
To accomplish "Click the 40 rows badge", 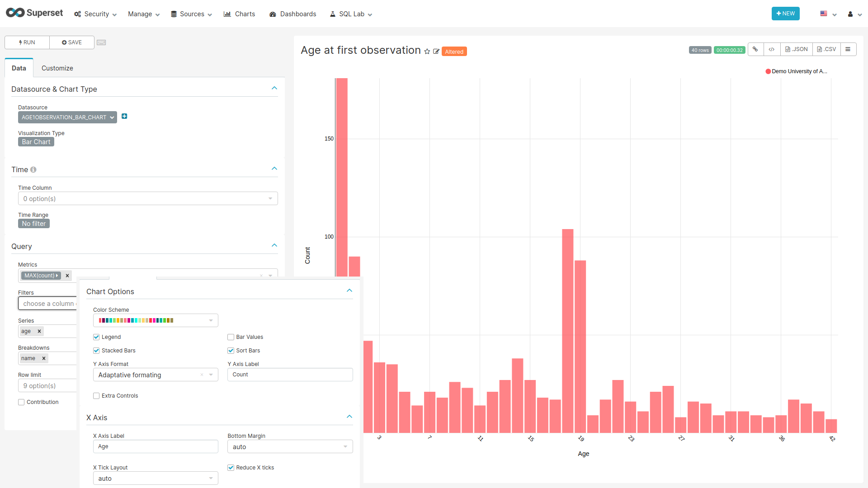I will pos(700,50).
